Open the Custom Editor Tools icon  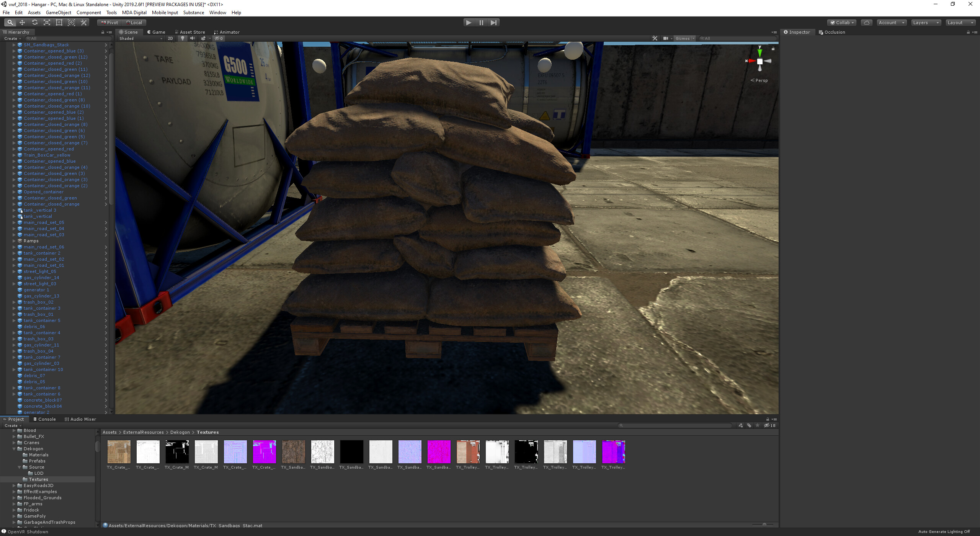84,22
